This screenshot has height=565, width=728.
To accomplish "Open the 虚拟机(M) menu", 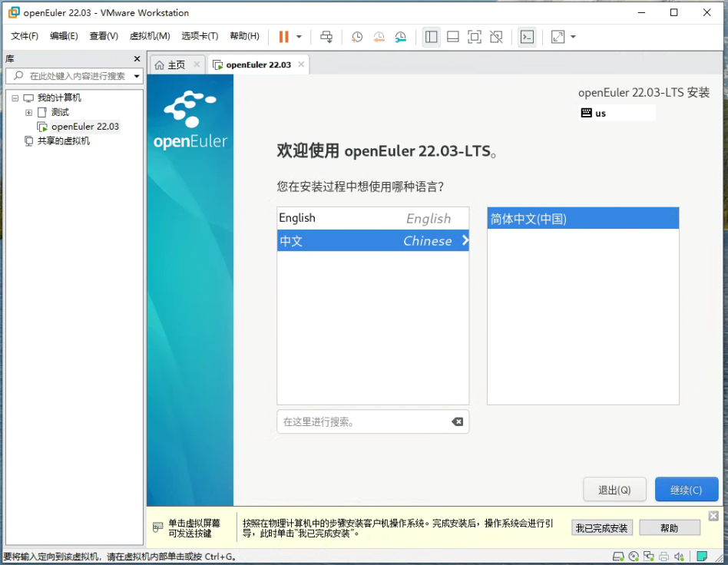I will [150, 36].
